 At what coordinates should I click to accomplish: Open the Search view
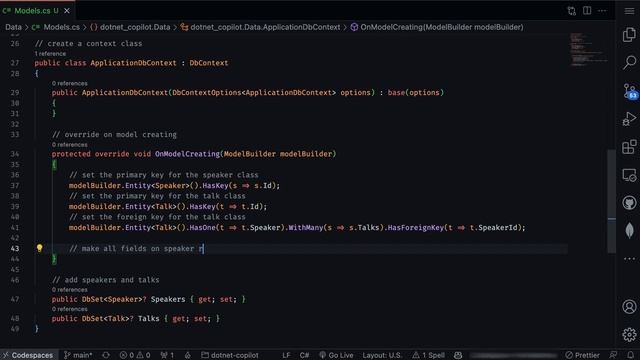(629, 62)
